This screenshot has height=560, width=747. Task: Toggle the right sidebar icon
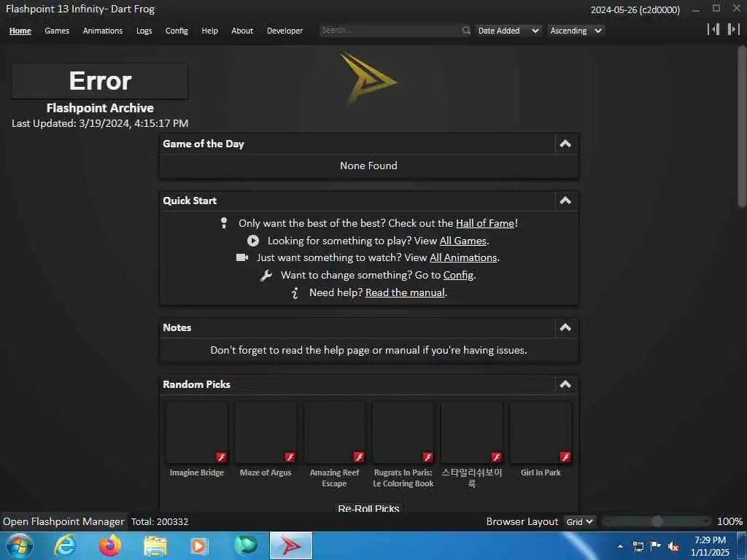(x=733, y=29)
